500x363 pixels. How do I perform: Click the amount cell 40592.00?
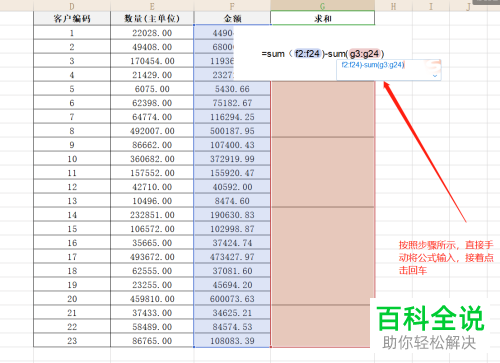(232, 187)
